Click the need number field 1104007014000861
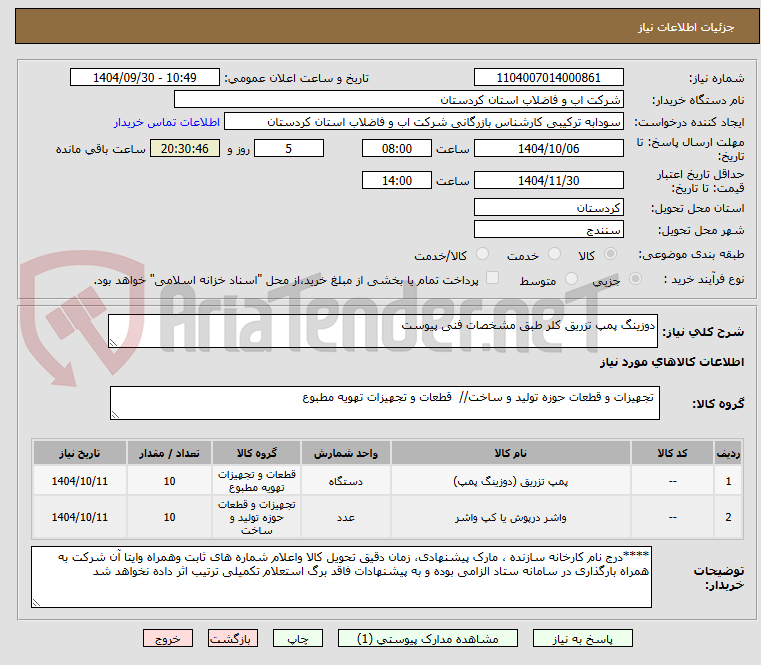The image size is (761, 665). (x=548, y=78)
